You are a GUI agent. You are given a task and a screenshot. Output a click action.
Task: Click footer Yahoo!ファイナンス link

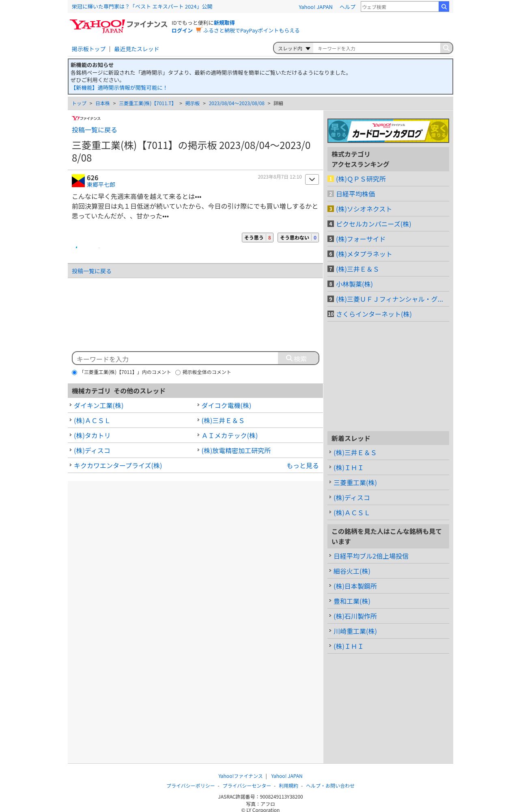pyautogui.click(x=240, y=776)
